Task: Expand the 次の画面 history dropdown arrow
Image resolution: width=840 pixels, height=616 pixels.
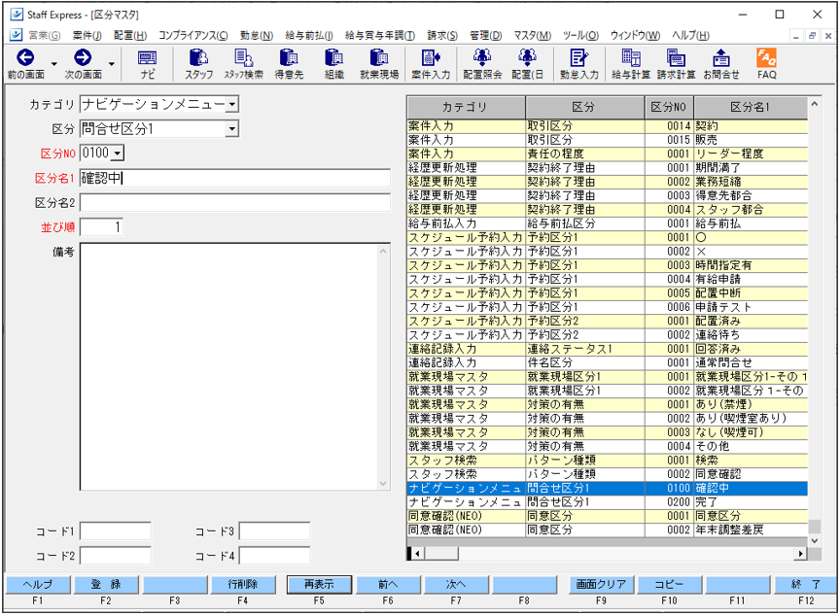Action: [x=112, y=64]
